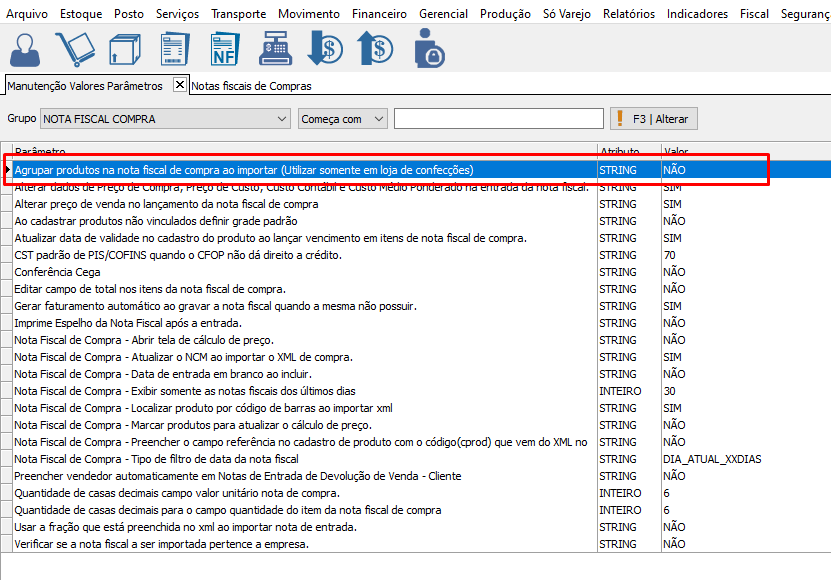Click the customer person icon in toolbar
Screen dimensions: 831x580
pos(28,49)
